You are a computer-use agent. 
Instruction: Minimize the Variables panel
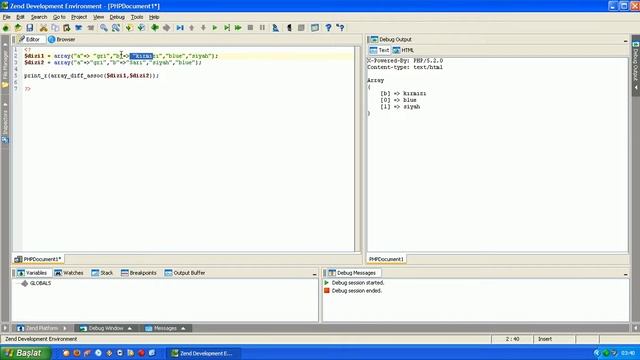pyautogui.click(x=314, y=274)
